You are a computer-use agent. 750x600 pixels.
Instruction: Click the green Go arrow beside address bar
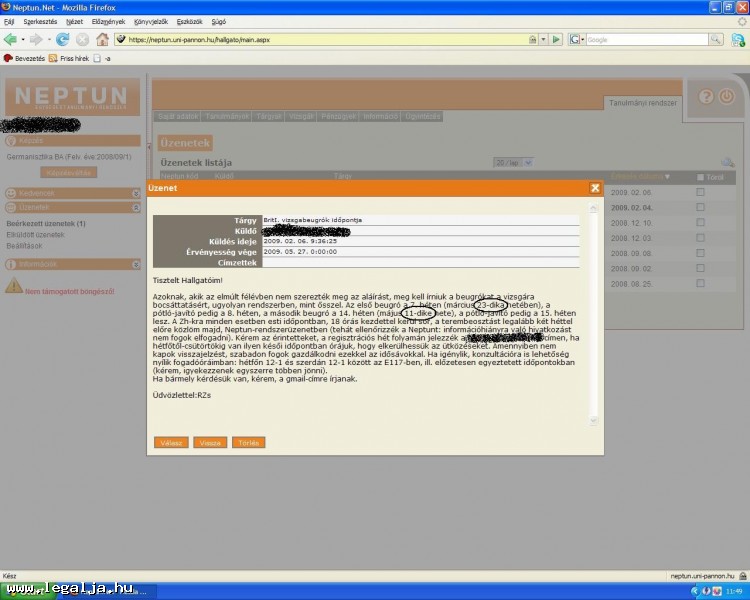tap(557, 39)
